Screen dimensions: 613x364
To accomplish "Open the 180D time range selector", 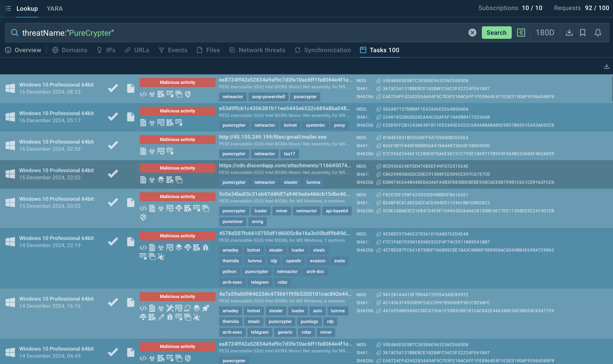I will point(545,33).
